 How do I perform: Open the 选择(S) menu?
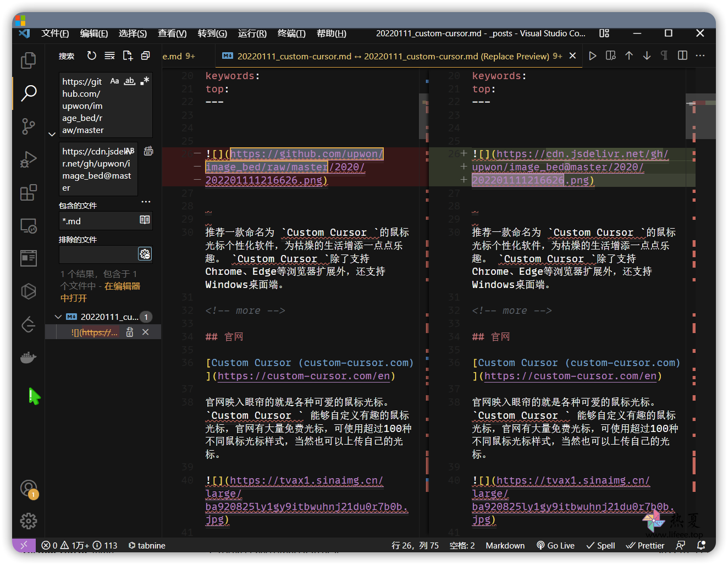133,33
